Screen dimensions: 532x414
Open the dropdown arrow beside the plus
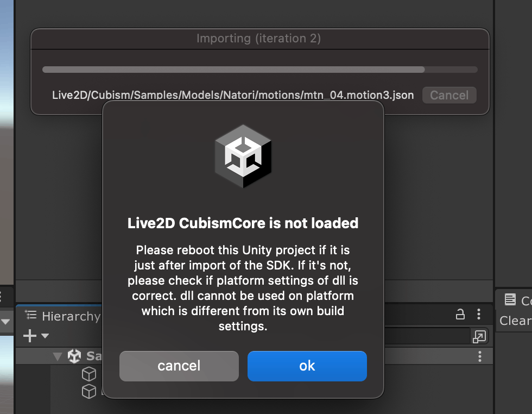45,336
